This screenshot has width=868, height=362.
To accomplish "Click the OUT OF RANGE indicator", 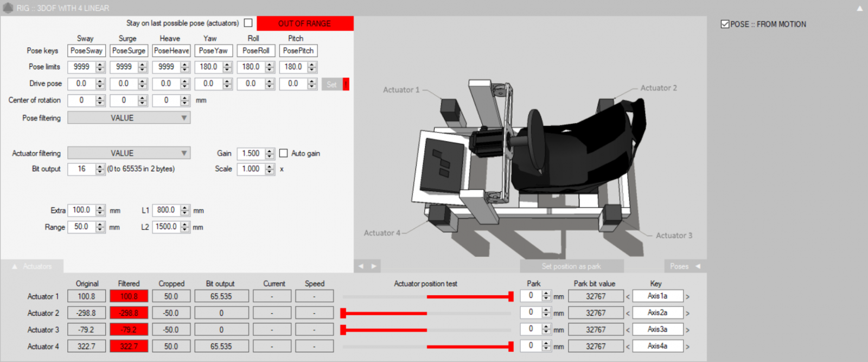I will (x=305, y=23).
